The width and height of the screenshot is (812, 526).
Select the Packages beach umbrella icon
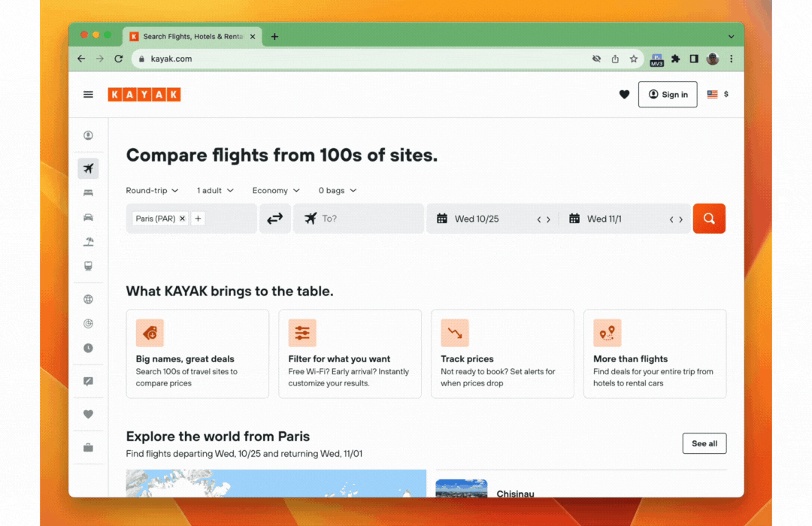click(x=88, y=241)
